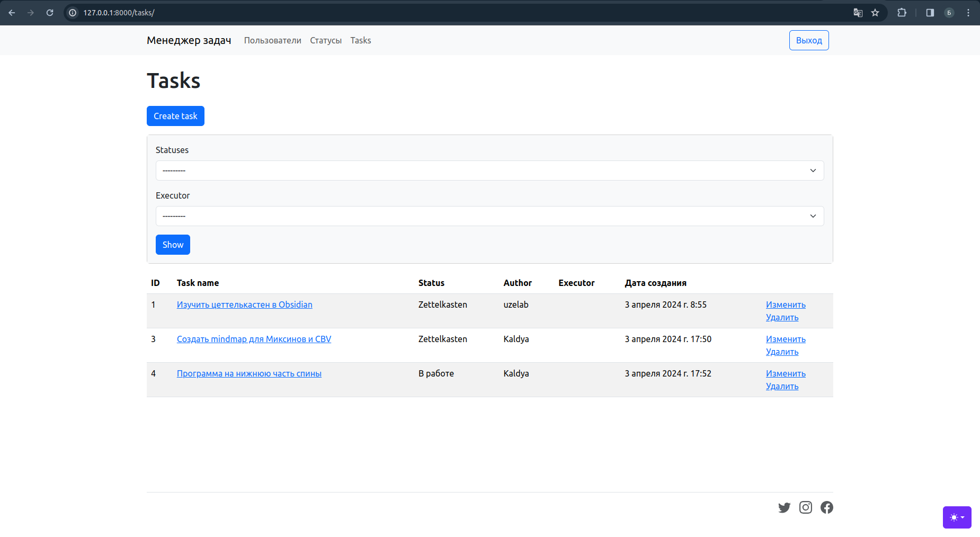This screenshot has height=537, width=980.
Task: Open task Изучить цеттелькастен в Obsidian
Action: (x=244, y=305)
